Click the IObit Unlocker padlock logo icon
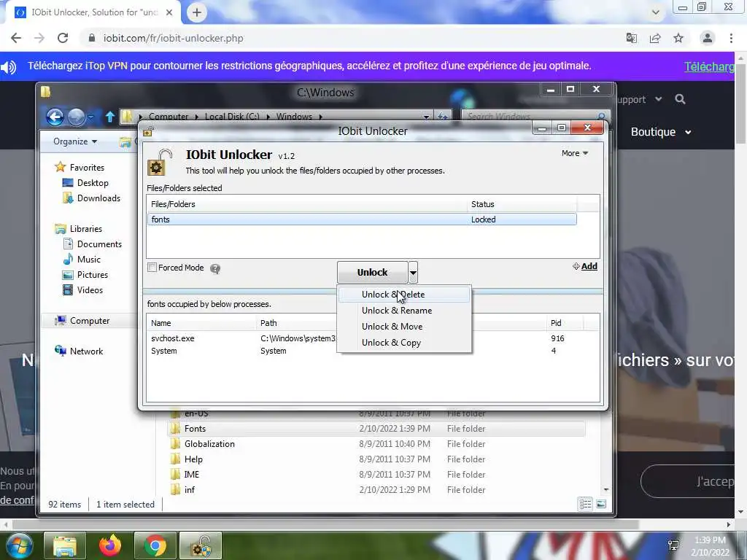 [x=159, y=163]
